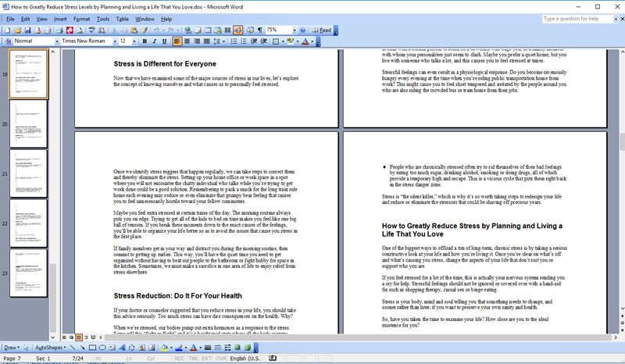Select the Rectangle shape tool
The width and height of the screenshot is (625, 364).
pyautogui.click(x=92, y=348)
